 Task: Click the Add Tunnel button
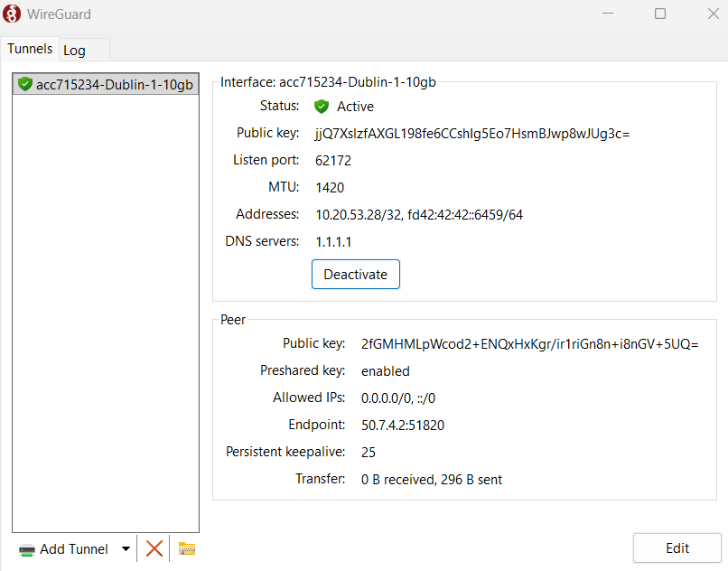pos(63,548)
